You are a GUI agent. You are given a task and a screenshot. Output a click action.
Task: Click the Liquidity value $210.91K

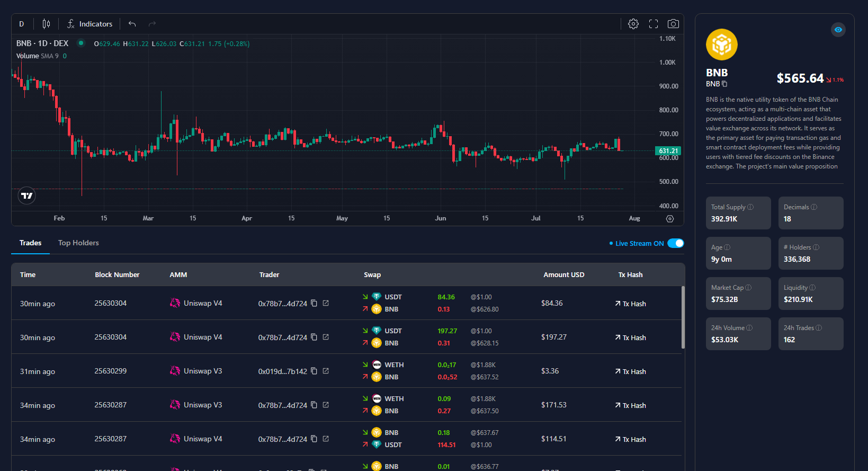(798, 299)
